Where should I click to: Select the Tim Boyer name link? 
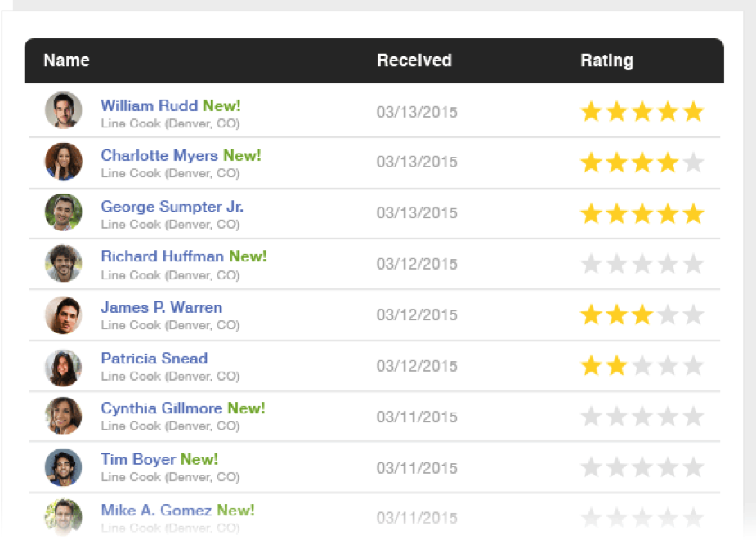click(138, 459)
